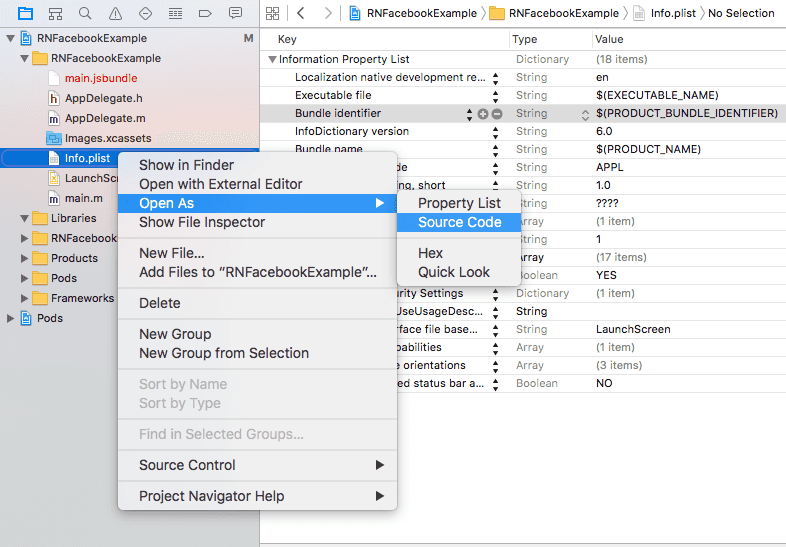
Task: Click the APPL value cell
Action: click(x=609, y=167)
